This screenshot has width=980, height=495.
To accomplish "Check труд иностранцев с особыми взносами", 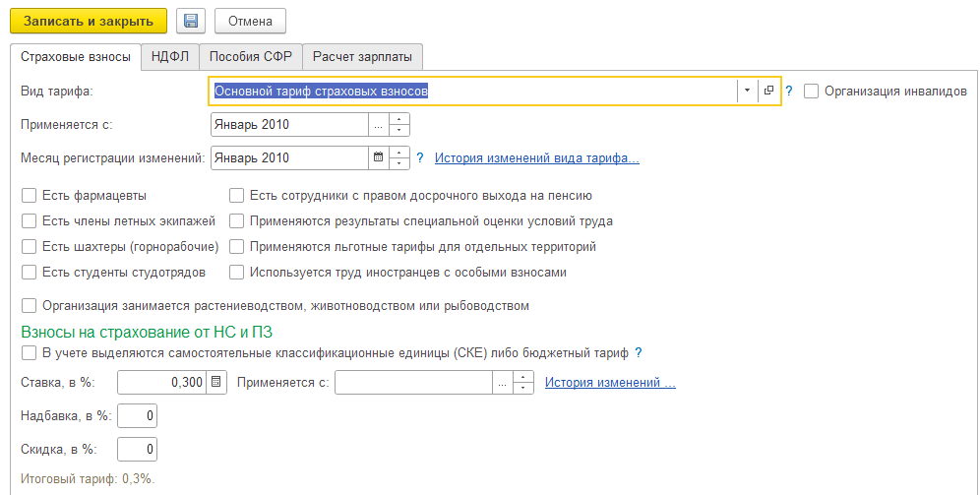I will [x=236, y=273].
